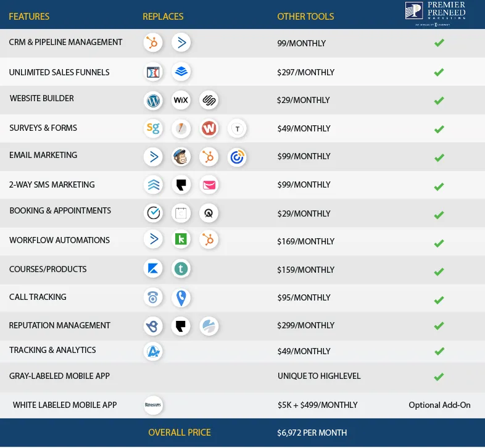485x448 pixels.
Task: Click the green checkmark for Call Tracking
Action: pos(439,300)
